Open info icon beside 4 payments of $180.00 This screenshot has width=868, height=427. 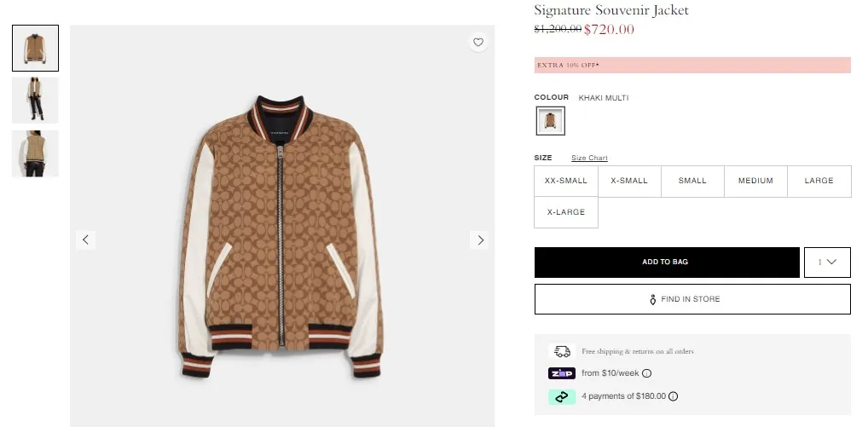coord(674,396)
